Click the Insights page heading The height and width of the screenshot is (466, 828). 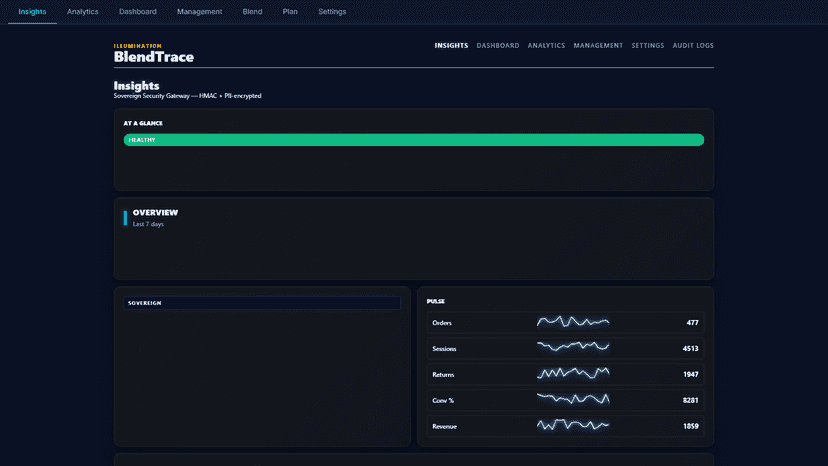(136, 86)
